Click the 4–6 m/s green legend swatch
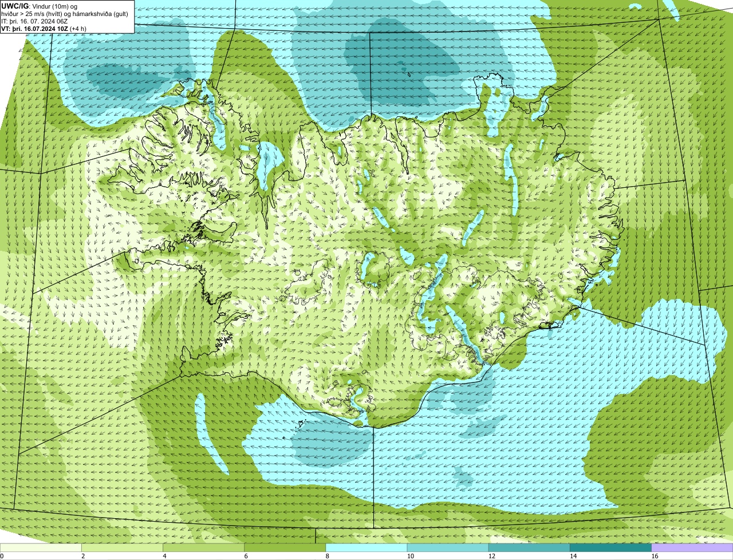 click(x=204, y=547)
